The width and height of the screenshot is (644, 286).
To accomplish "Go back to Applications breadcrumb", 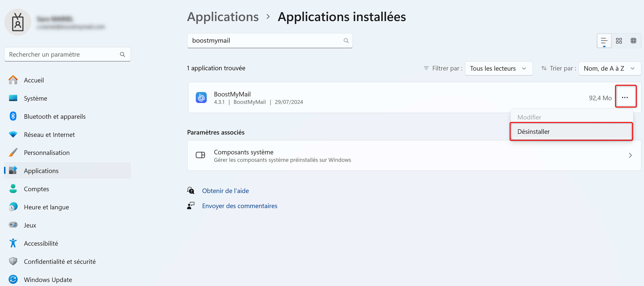I will point(223,17).
